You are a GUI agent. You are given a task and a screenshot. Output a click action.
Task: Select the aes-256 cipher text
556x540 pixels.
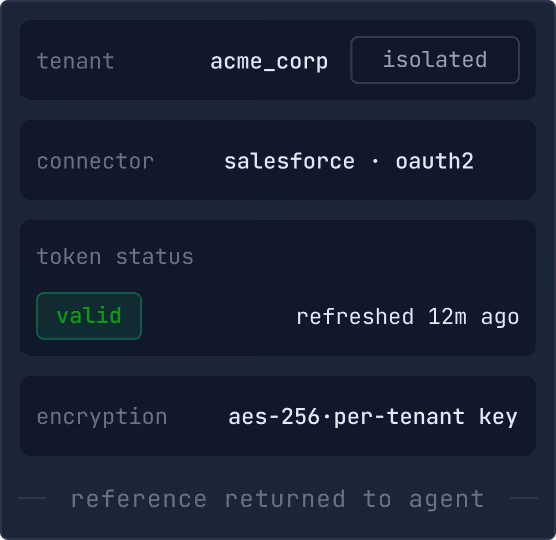point(274,417)
